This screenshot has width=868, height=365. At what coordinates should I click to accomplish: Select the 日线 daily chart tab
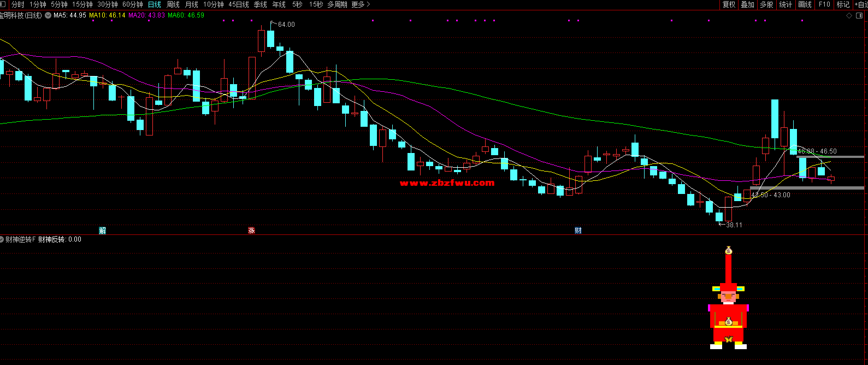point(155,4)
